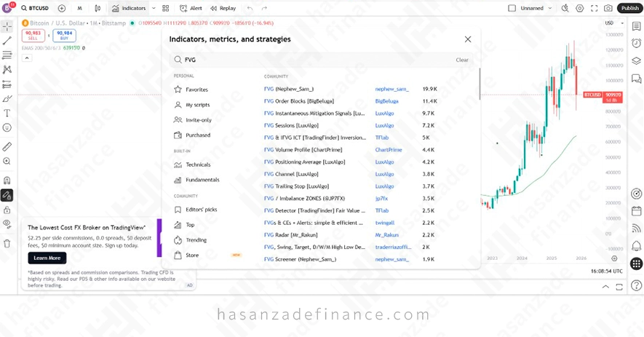Open the Editors' picks category
Screen dimensions: 644x337
[x=196, y=210]
